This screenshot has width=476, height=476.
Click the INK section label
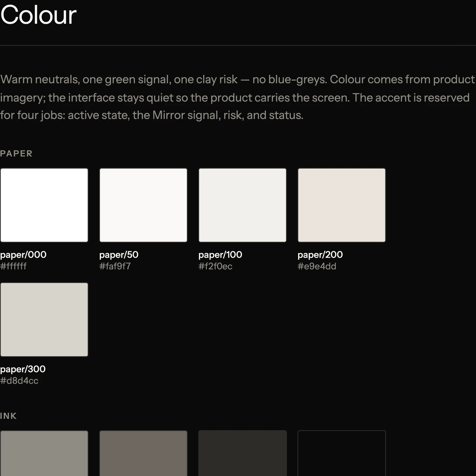[8, 416]
